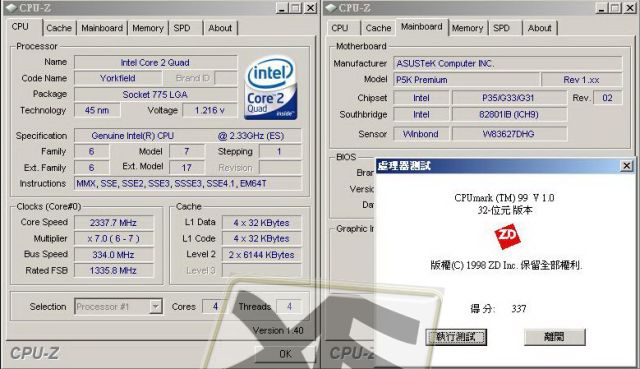
Task: Click the Specification field showing Genuine Intel CPU
Action: pos(188,136)
